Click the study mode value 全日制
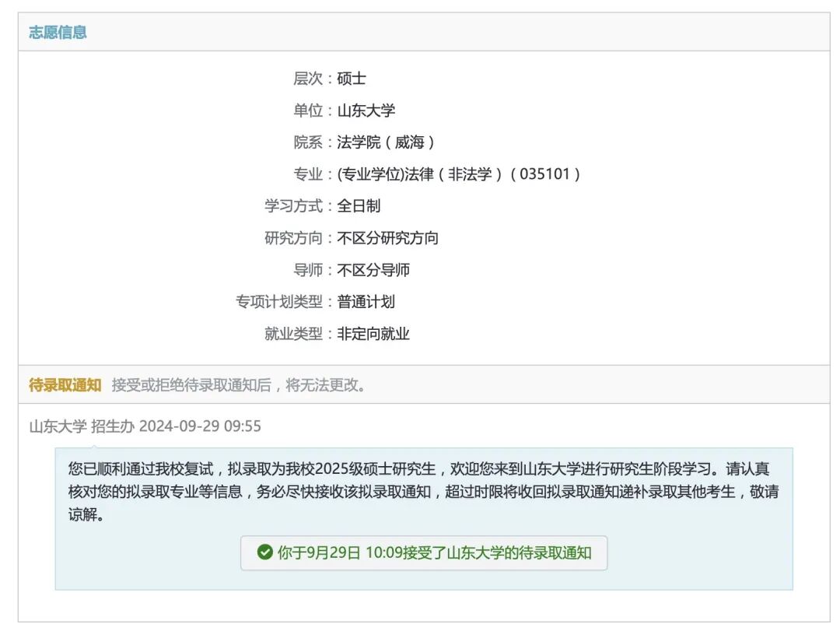The image size is (840, 638). (359, 205)
